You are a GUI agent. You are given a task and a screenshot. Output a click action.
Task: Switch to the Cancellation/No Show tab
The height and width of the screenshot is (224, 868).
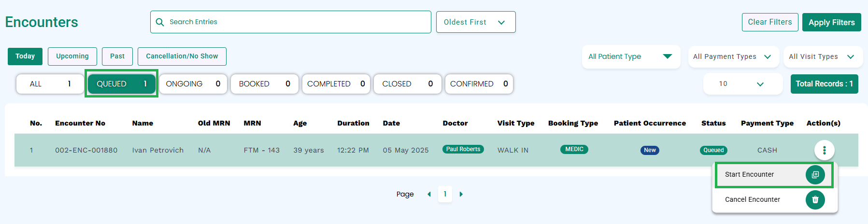click(182, 56)
